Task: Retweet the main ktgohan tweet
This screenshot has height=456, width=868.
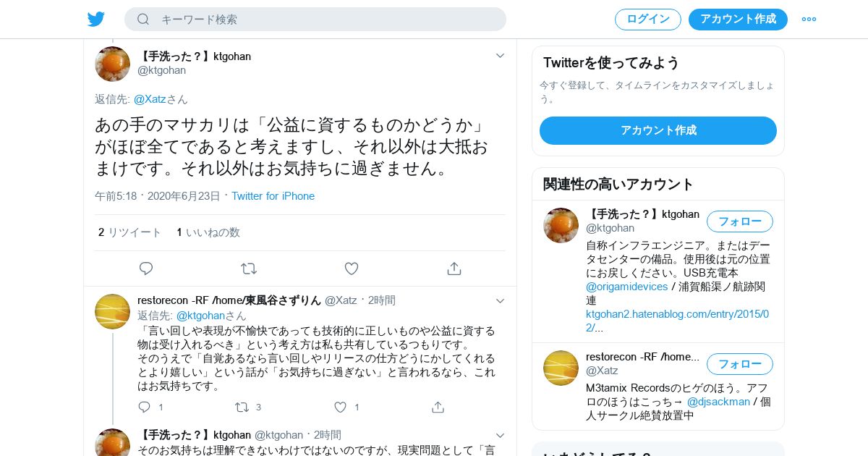Action: (x=249, y=269)
